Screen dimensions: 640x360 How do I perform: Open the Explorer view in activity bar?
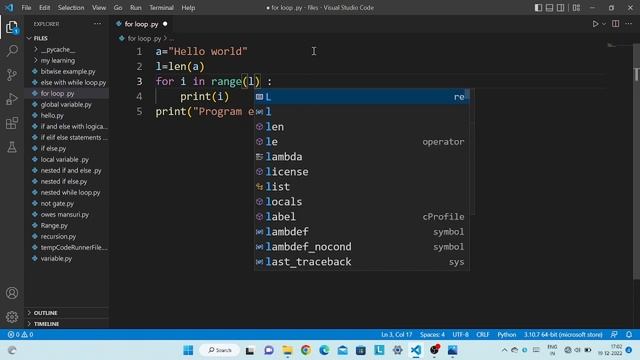click(x=12, y=28)
